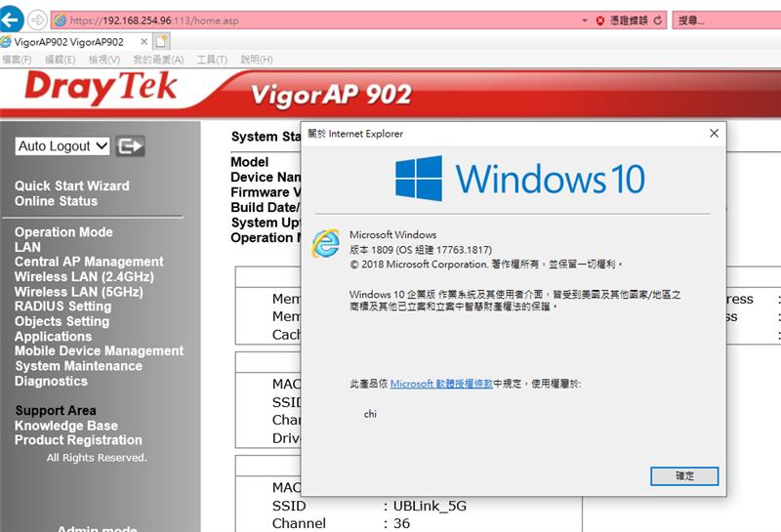This screenshot has height=532, width=781.
Task: Open the 我的最愛(A) favorites menu
Action: 158,60
